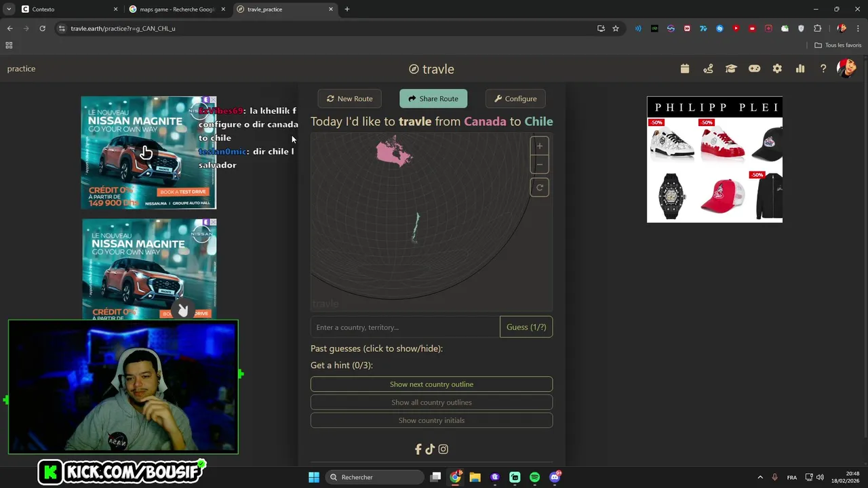The height and width of the screenshot is (488, 868).
Task: Open the tab search dropdown arrow
Action: [9, 9]
